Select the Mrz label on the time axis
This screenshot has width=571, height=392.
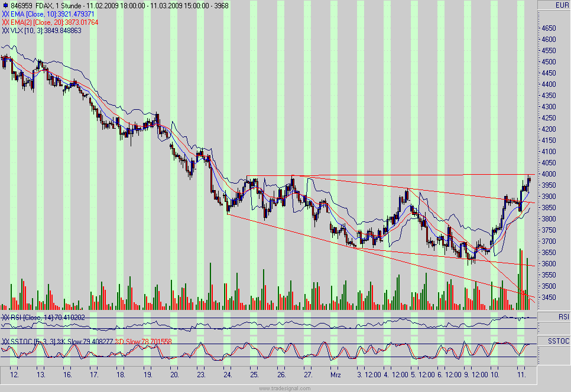(336, 374)
